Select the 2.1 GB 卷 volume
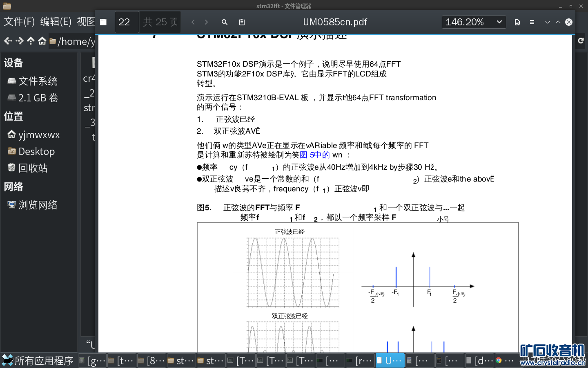 [39, 98]
